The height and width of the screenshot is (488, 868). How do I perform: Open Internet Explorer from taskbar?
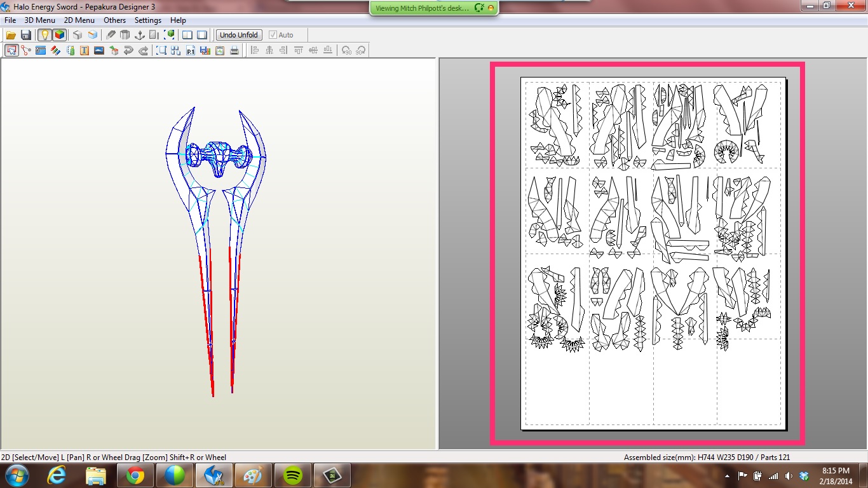[57, 475]
